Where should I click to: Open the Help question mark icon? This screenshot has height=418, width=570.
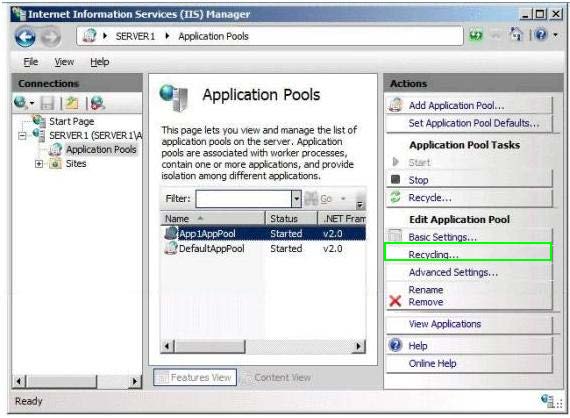[541, 35]
